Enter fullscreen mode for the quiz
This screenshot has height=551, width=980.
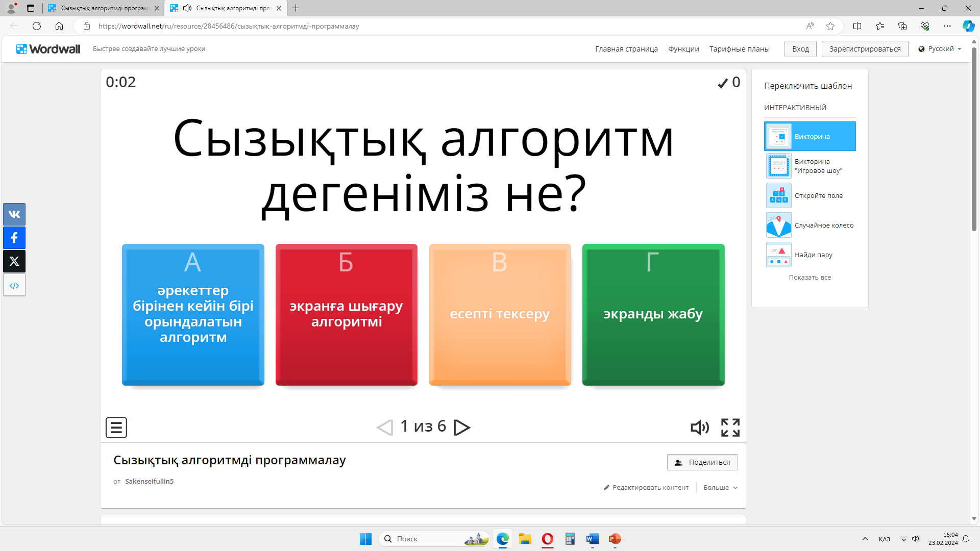[730, 428]
